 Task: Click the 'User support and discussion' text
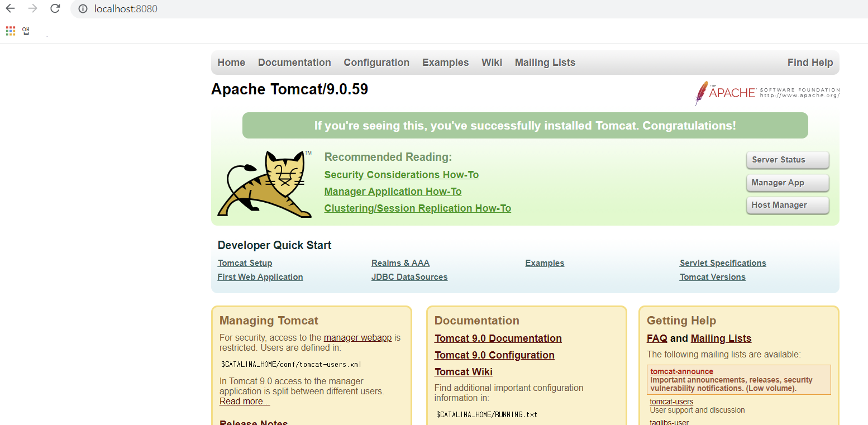coord(697,410)
